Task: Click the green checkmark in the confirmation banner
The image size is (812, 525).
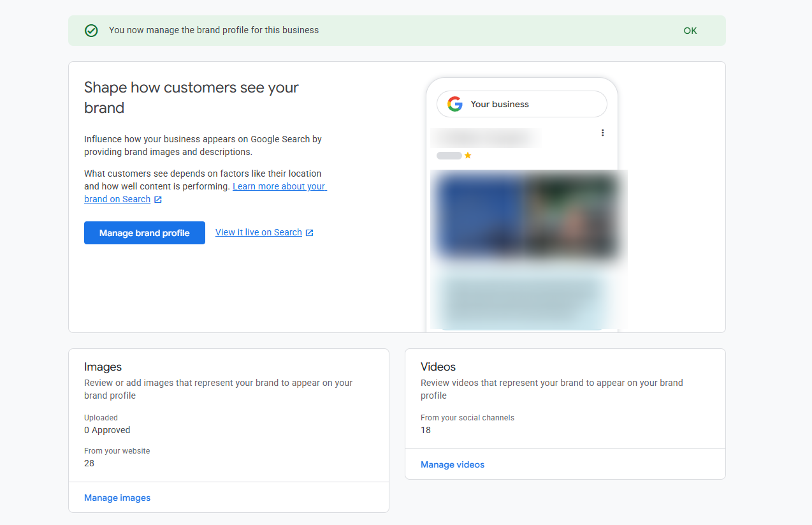Action: [91, 30]
